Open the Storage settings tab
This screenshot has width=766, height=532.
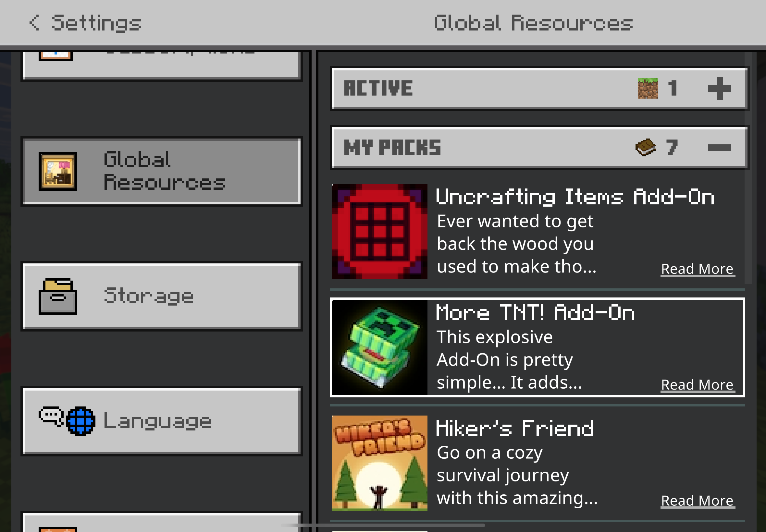click(x=162, y=296)
